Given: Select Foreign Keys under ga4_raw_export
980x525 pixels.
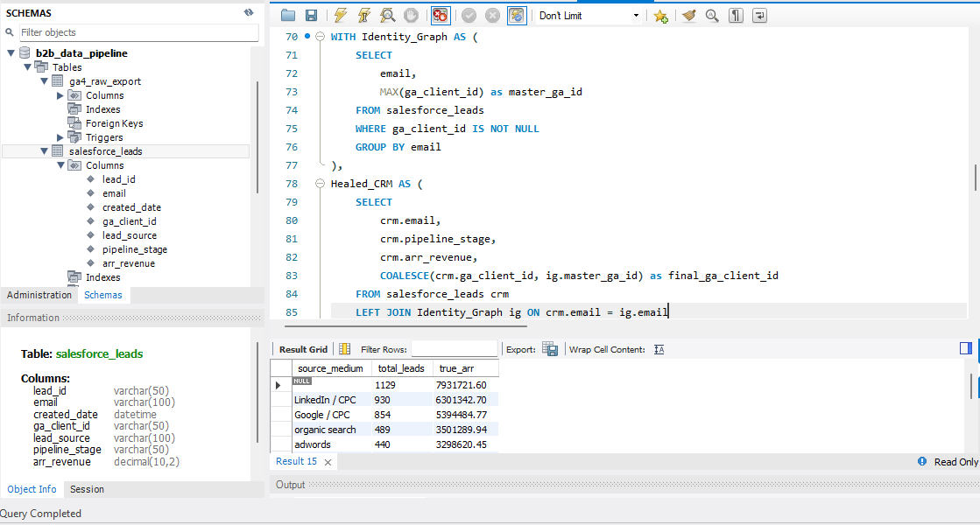Looking at the screenshot, I should click(115, 123).
